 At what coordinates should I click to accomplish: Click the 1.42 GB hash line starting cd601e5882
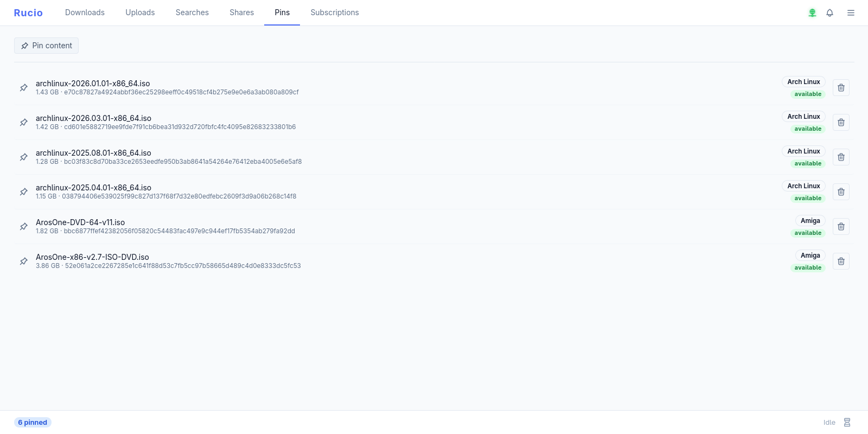tap(166, 127)
